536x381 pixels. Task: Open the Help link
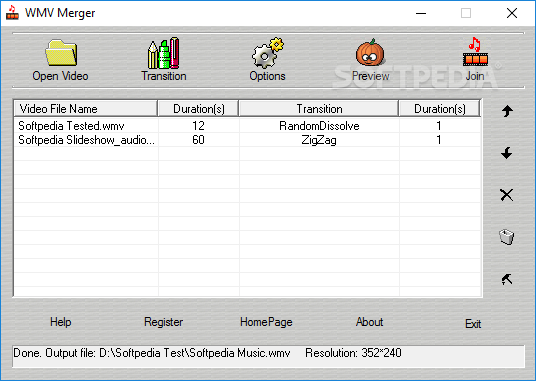pyautogui.click(x=61, y=322)
